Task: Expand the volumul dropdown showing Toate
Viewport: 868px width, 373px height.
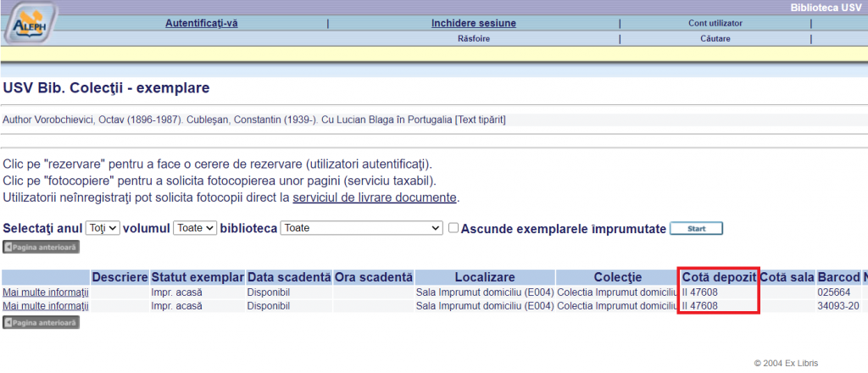Action: (x=194, y=228)
